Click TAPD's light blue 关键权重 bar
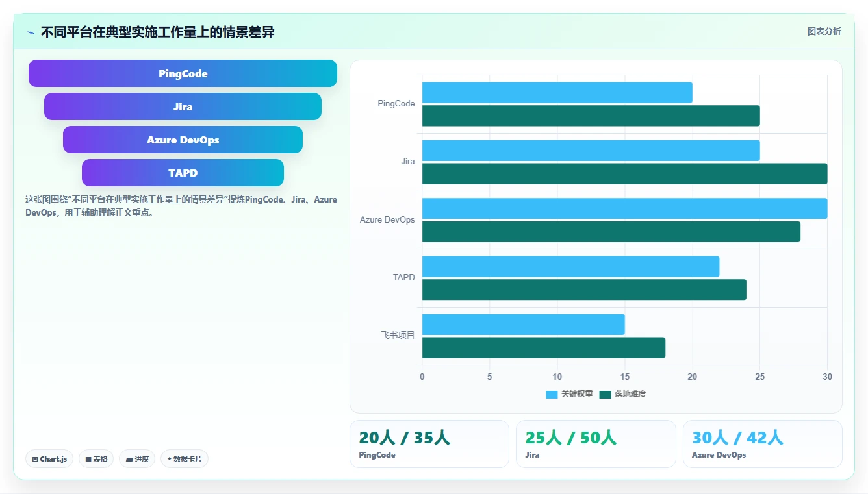 point(570,266)
